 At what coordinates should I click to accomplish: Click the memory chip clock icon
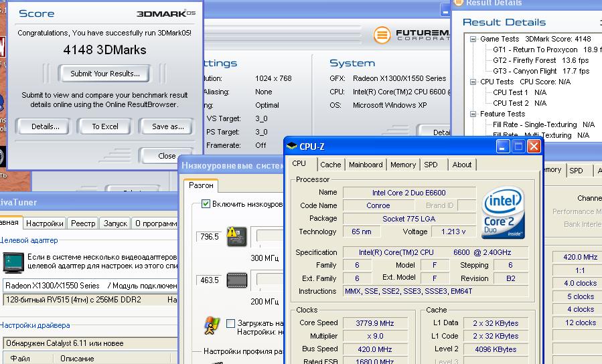pos(237,280)
